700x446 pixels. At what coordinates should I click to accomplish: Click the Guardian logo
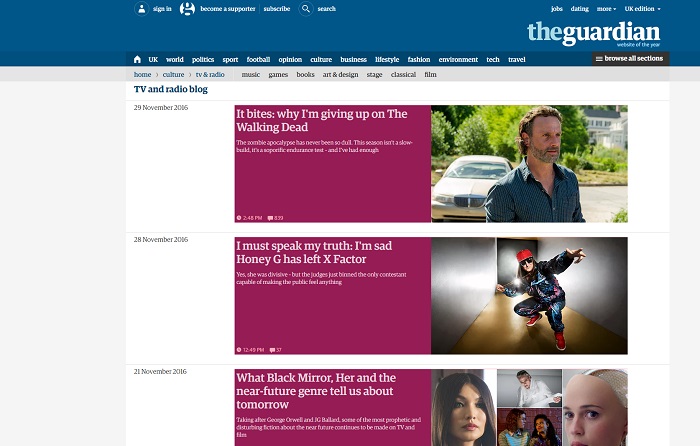pos(593,34)
